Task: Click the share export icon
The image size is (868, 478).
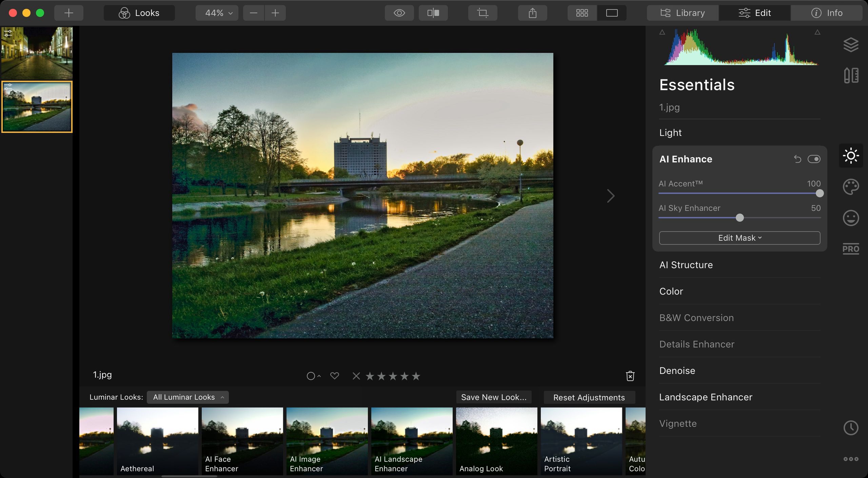Action: coord(532,13)
